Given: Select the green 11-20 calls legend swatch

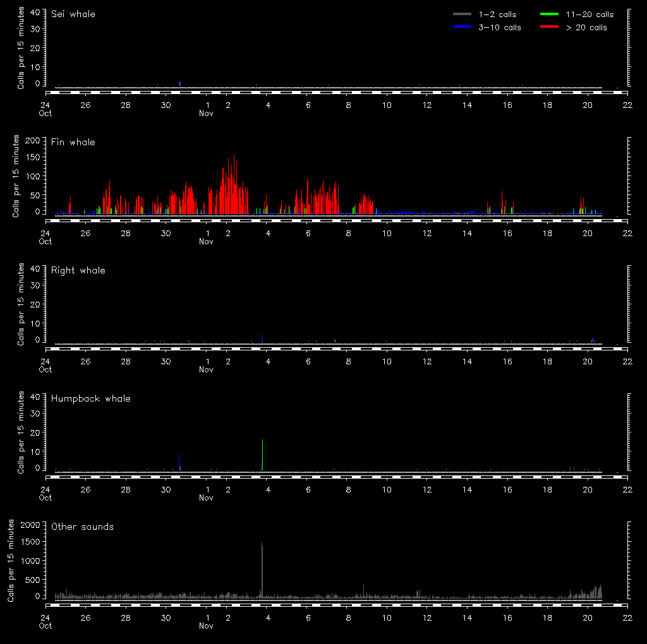Looking at the screenshot, I should point(550,14).
